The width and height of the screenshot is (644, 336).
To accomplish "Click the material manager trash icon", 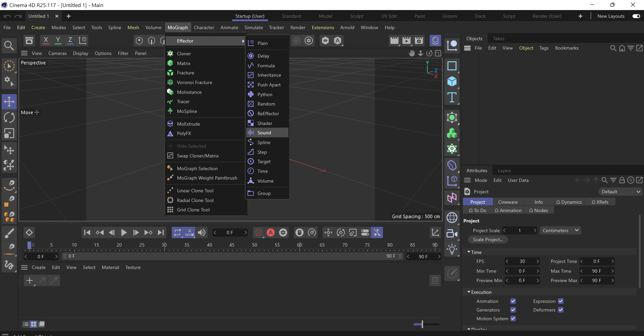I will coord(435,280).
